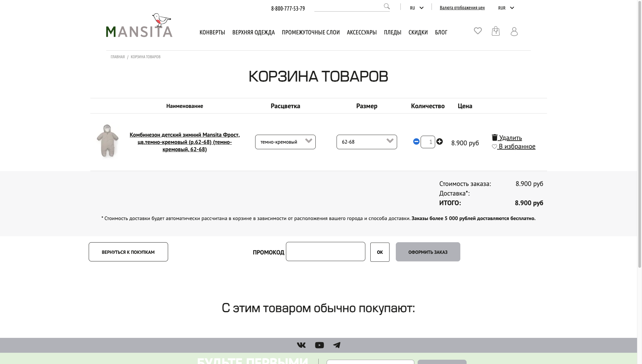Click the Mansita bird logo

coord(139,25)
